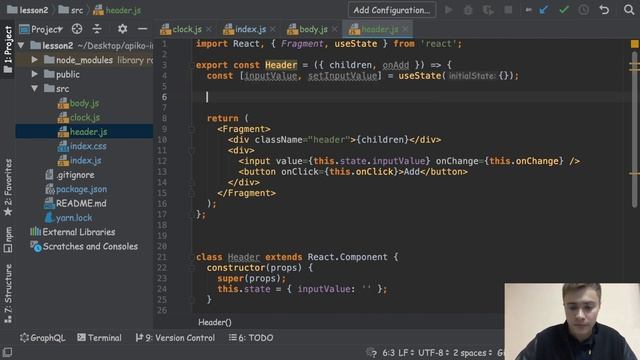
Task: Click the fold marker at line 9
Action: click(x=191, y=129)
